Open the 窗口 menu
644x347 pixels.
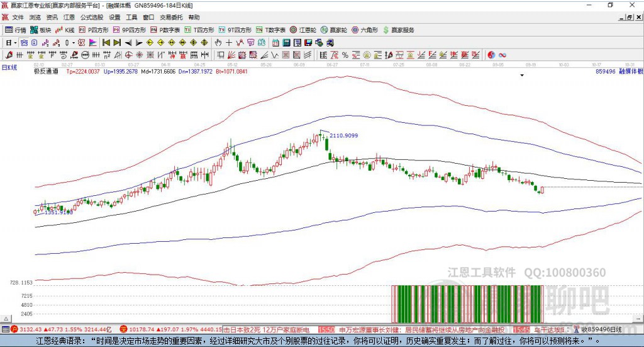point(148,17)
